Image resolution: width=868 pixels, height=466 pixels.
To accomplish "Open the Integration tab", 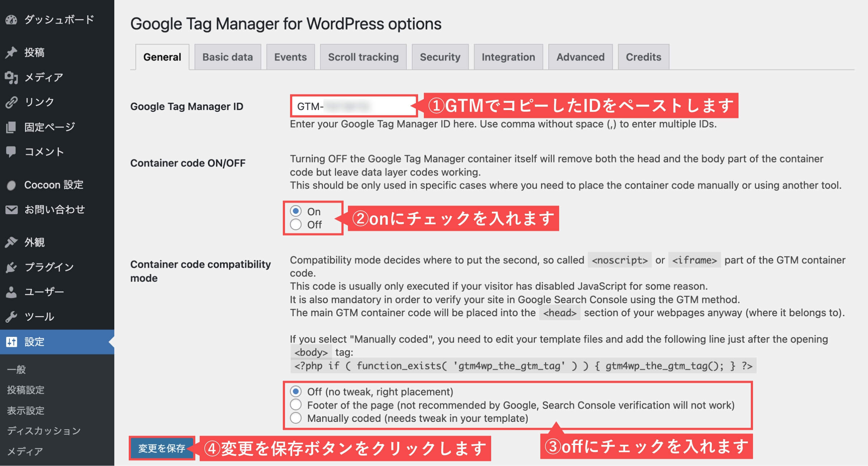I will click(x=509, y=57).
